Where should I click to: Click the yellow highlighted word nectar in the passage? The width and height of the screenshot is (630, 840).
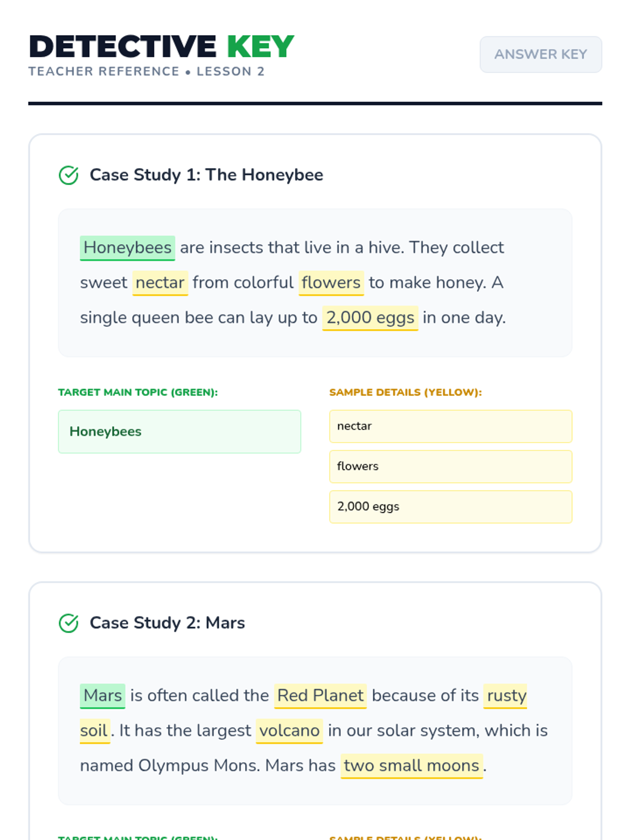click(160, 282)
